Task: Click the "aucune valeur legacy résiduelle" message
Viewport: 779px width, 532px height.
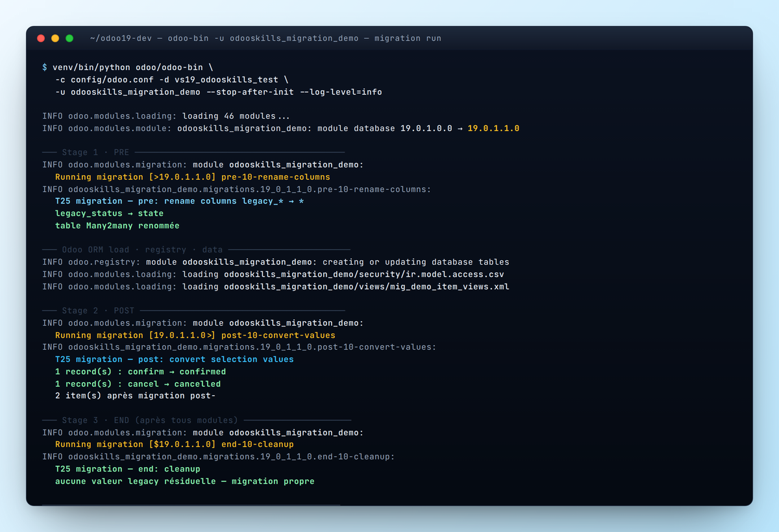Action: point(184,481)
